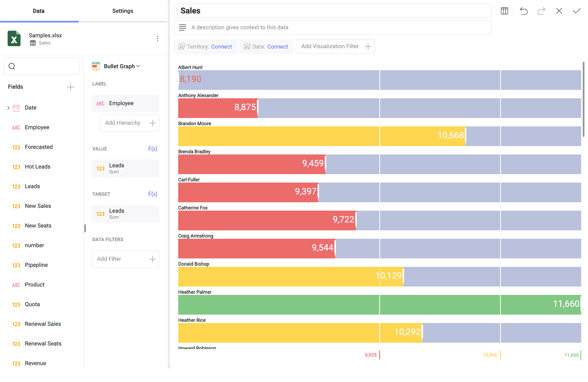Click the 123 icon in the VALUE Leads pill
The width and height of the screenshot is (588, 382).
coord(100,169)
